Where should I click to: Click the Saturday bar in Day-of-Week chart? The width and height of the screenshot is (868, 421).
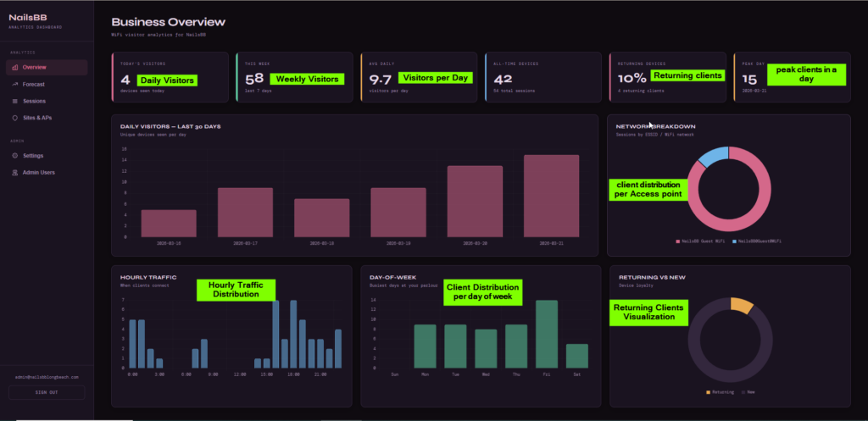(576, 356)
